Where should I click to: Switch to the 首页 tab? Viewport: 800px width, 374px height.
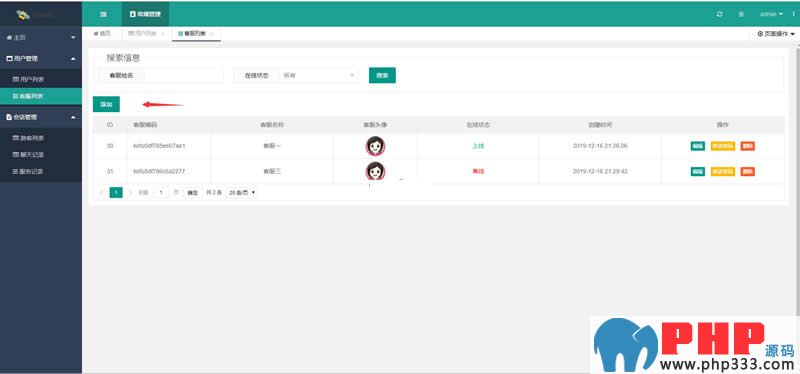point(102,34)
